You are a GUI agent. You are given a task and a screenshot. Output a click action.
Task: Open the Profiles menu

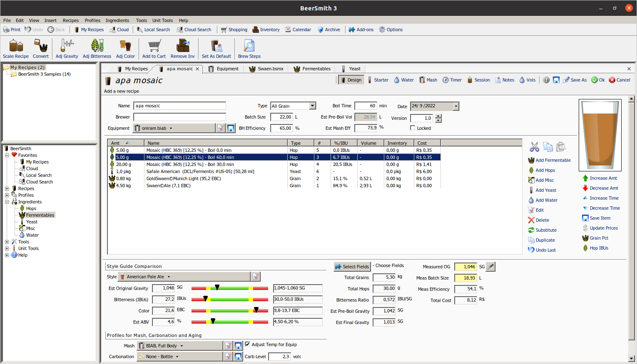[92, 20]
